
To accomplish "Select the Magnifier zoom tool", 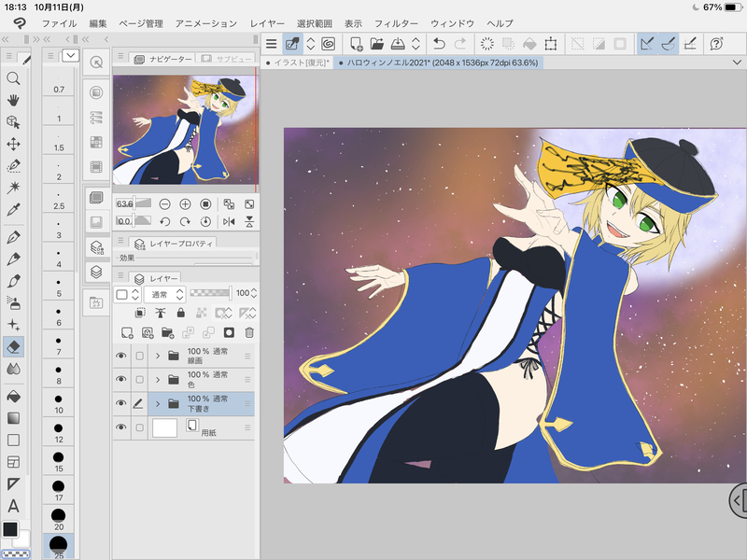I will click(x=13, y=78).
